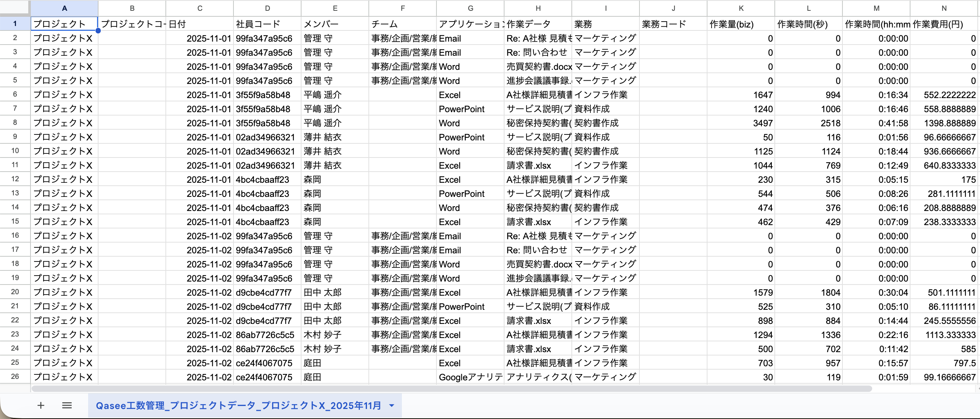
Task: Click the select-all corner box
Action: [x=15, y=8]
